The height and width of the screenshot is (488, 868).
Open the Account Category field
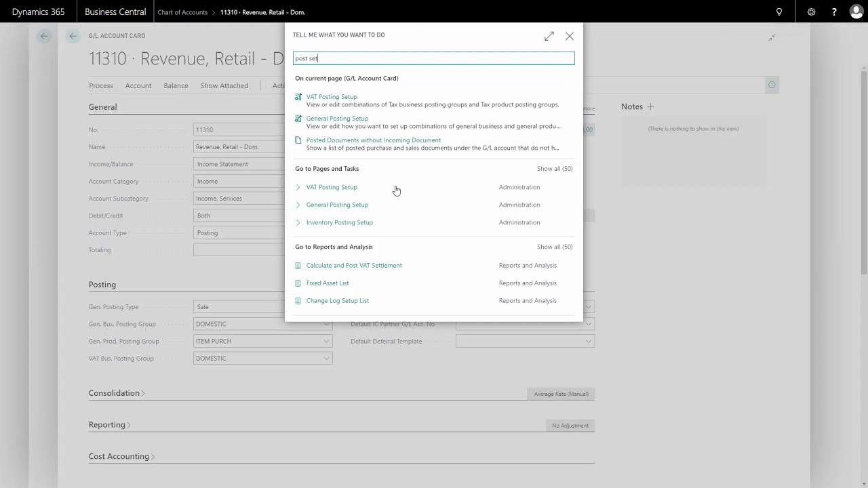(x=239, y=182)
